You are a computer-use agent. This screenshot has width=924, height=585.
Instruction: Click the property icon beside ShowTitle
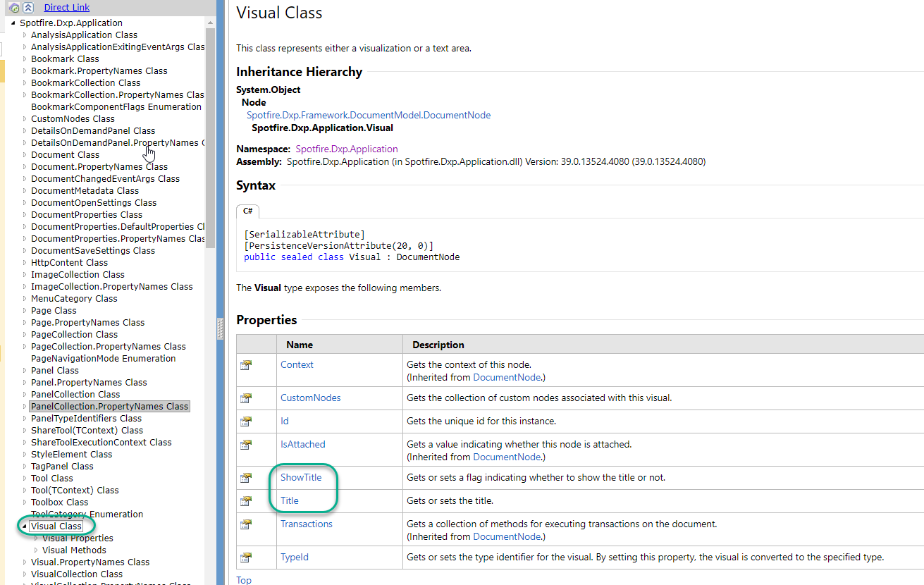[245, 478]
